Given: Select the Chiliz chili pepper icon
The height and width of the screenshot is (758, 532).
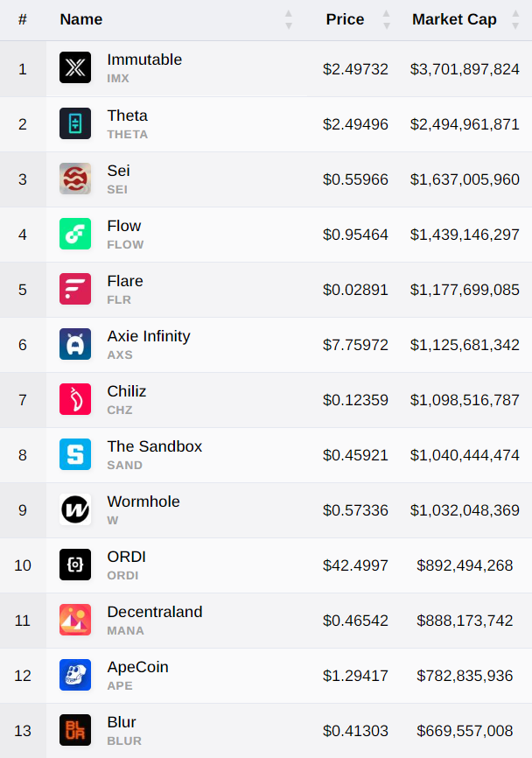Looking at the screenshot, I should point(75,399).
